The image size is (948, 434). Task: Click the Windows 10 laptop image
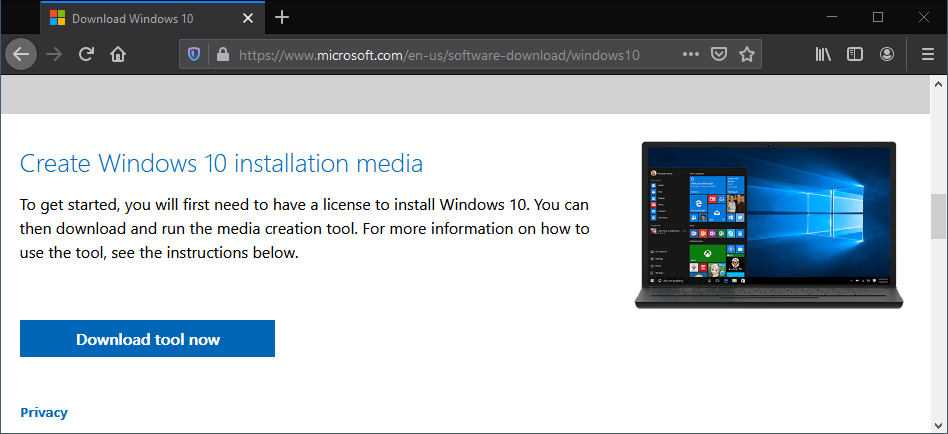coord(768,225)
